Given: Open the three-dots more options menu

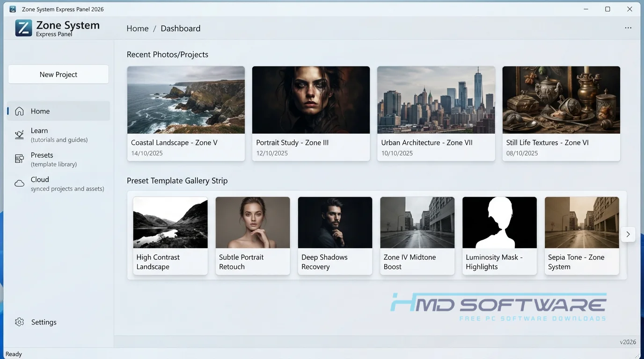Looking at the screenshot, I should [x=628, y=28].
